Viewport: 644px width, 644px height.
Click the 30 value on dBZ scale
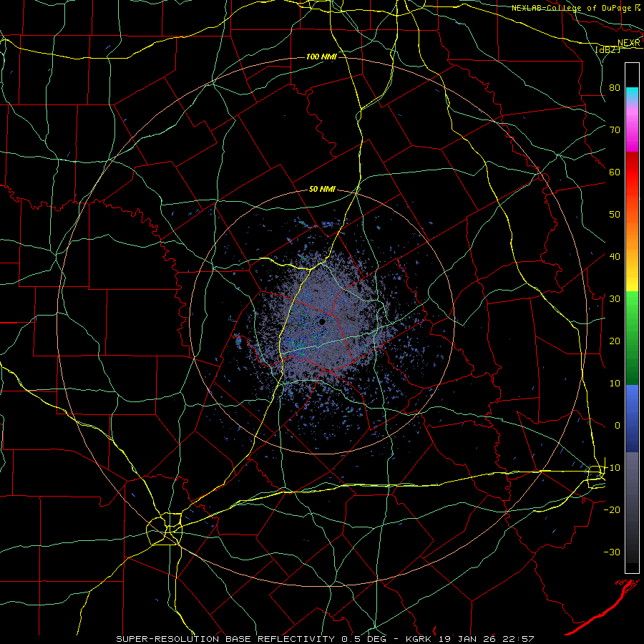(x=615, y=298)
